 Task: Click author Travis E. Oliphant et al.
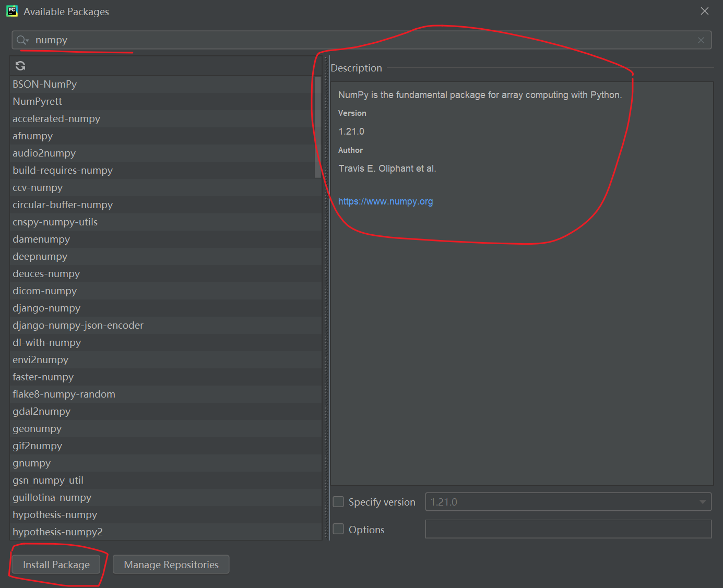pyautogui.click(x=387, y=169)
